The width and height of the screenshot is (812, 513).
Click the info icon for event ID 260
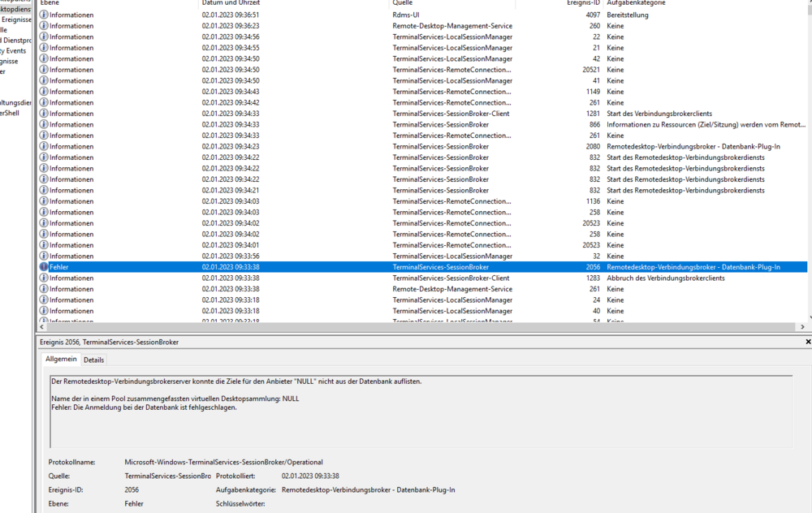[44, 26]
